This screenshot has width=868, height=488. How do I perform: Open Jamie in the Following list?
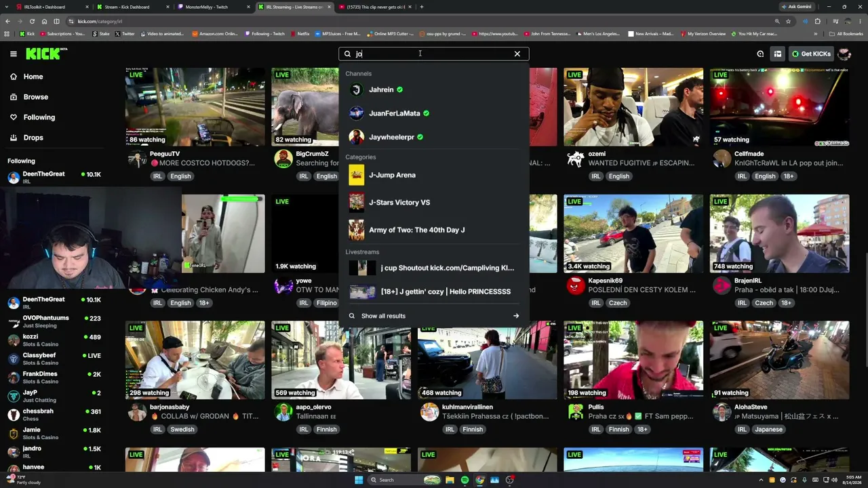(54, 433)
